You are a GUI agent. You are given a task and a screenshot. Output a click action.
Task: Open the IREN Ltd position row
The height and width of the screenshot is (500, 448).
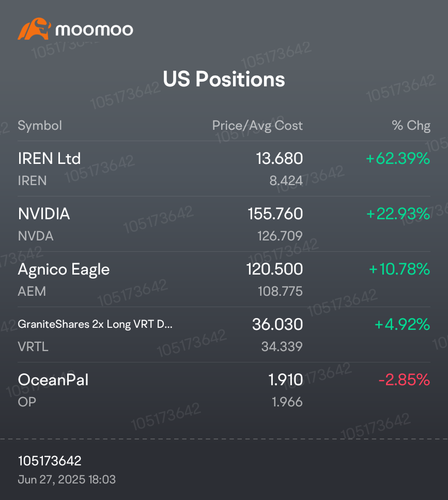point(224,169)
